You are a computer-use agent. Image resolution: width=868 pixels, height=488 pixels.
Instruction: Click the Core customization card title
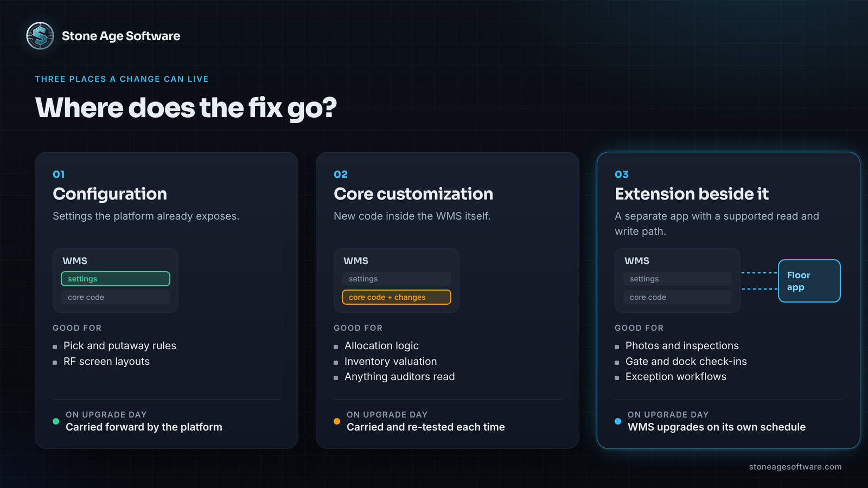tap(413, 194)
